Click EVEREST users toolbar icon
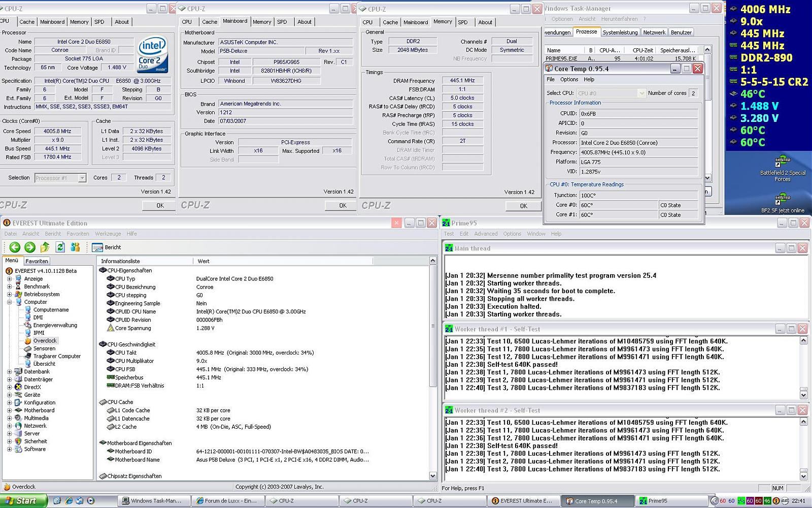This screenshot has width=812, height=508. pos(76,247)
